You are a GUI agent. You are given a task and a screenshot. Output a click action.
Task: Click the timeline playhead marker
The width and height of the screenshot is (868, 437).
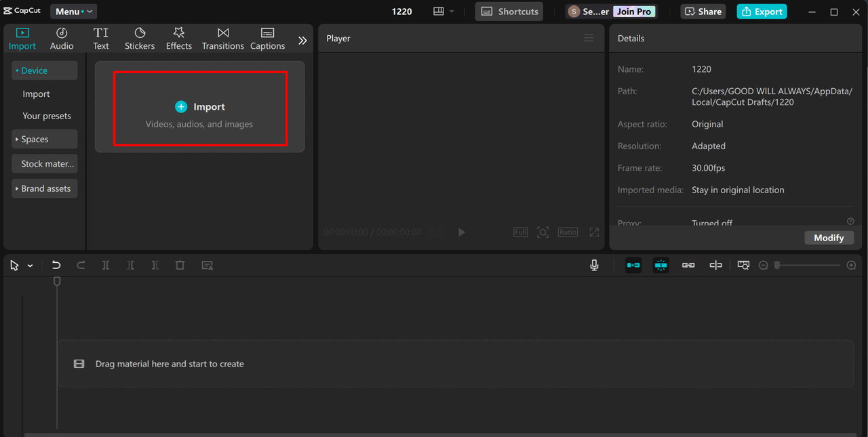click(57, 281)
